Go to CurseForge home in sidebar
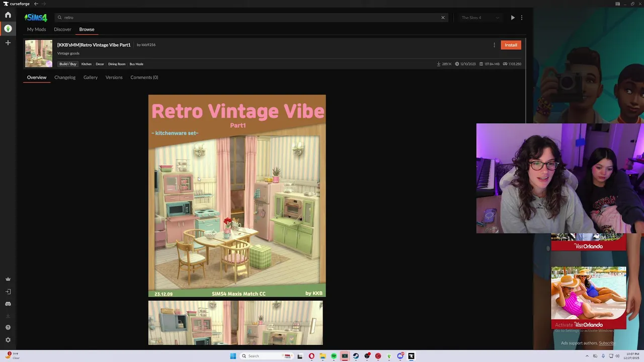 point(8,15)
